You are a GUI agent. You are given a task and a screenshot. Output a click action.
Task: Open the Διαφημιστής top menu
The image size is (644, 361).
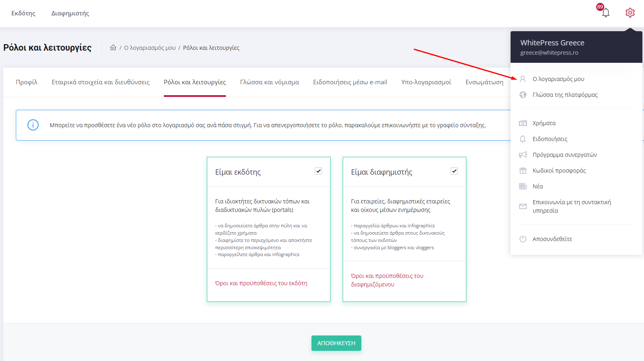coord(70,13)
